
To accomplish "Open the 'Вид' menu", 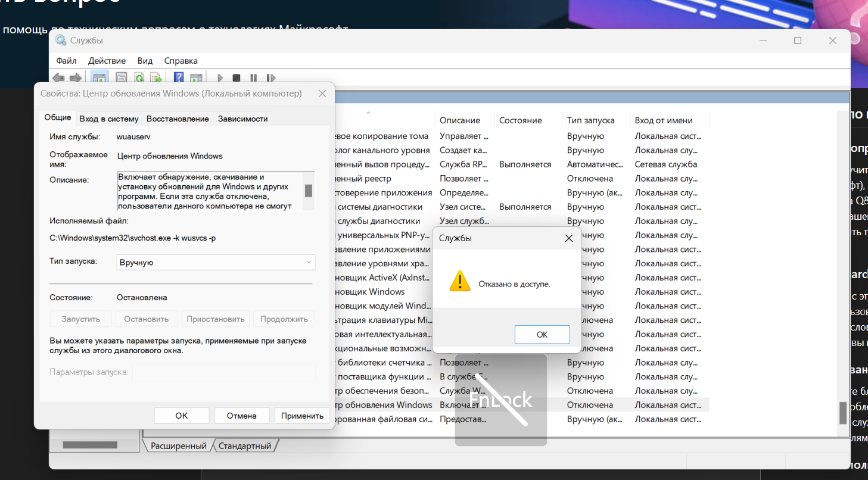I will [x=145, y=61].
